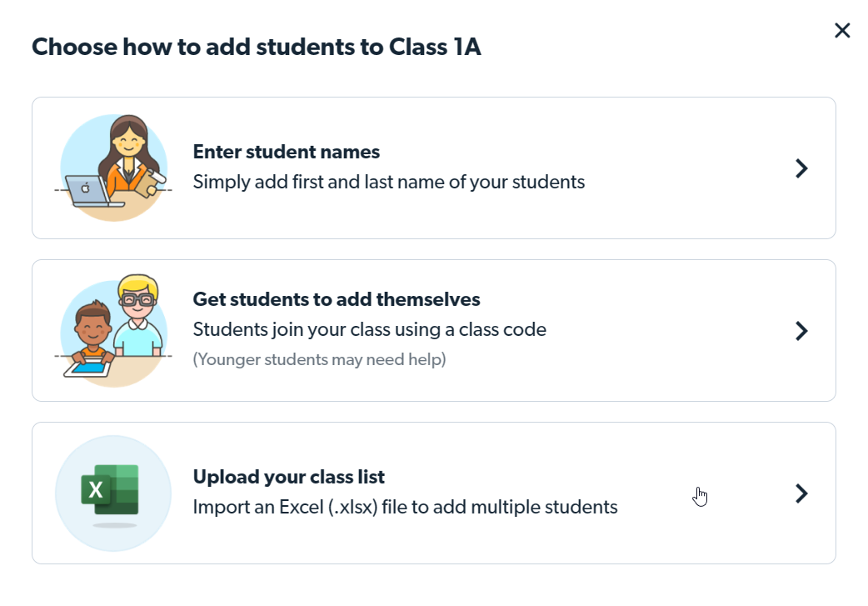Select the "Enter student names" option title
The height and width of the screenshot is (606, 868).
click(287, 152)
